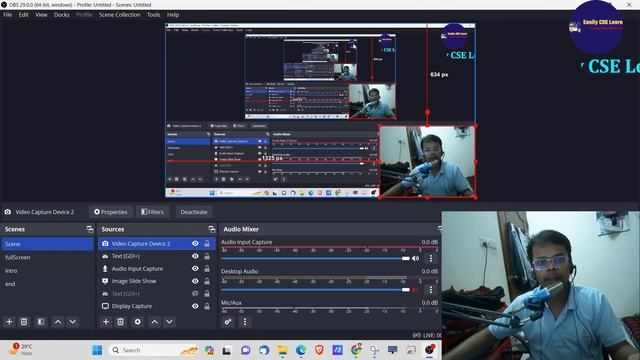This screenshot has width=640, height=360.
Task: Select Video Capture Device 2 source row
Action: [x=157, y=244]
